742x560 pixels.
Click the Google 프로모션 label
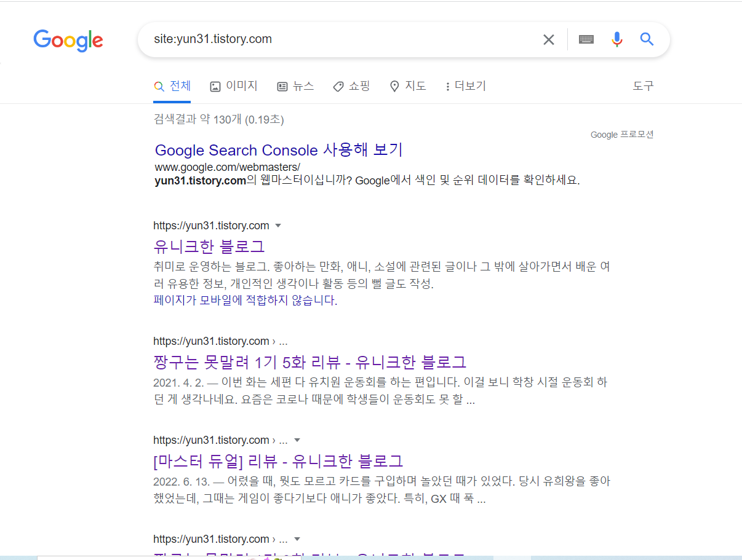coord(622,135)
